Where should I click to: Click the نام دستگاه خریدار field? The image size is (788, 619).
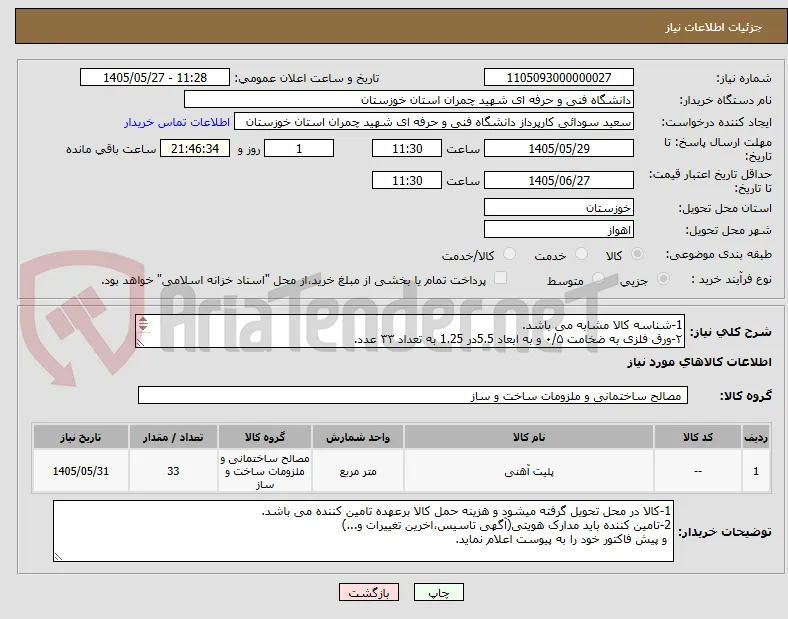(409, 99)
